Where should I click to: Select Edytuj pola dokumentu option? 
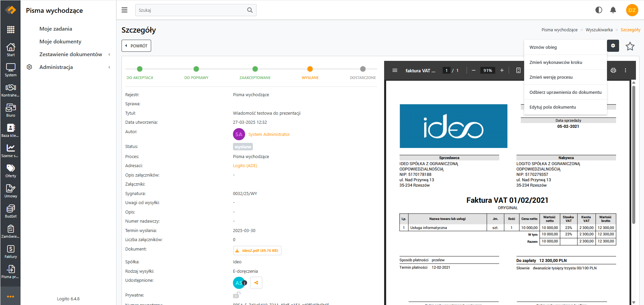click(x=565, y=107)
